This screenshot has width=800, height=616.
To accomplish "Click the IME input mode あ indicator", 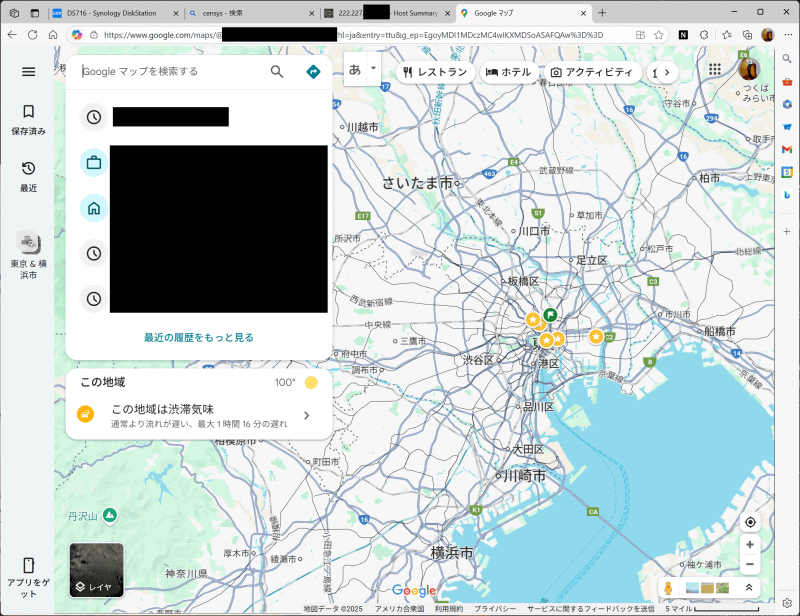I will (355, 71).
